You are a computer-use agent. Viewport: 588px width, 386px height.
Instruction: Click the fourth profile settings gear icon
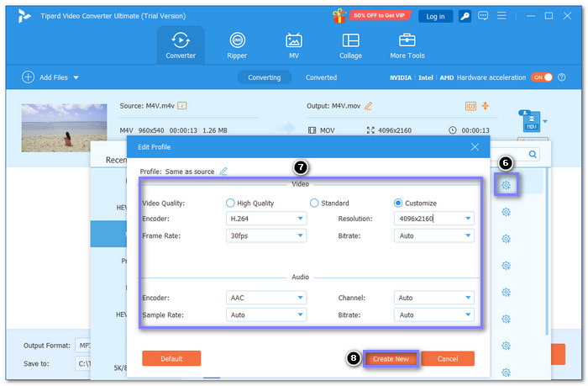(507, 266)
